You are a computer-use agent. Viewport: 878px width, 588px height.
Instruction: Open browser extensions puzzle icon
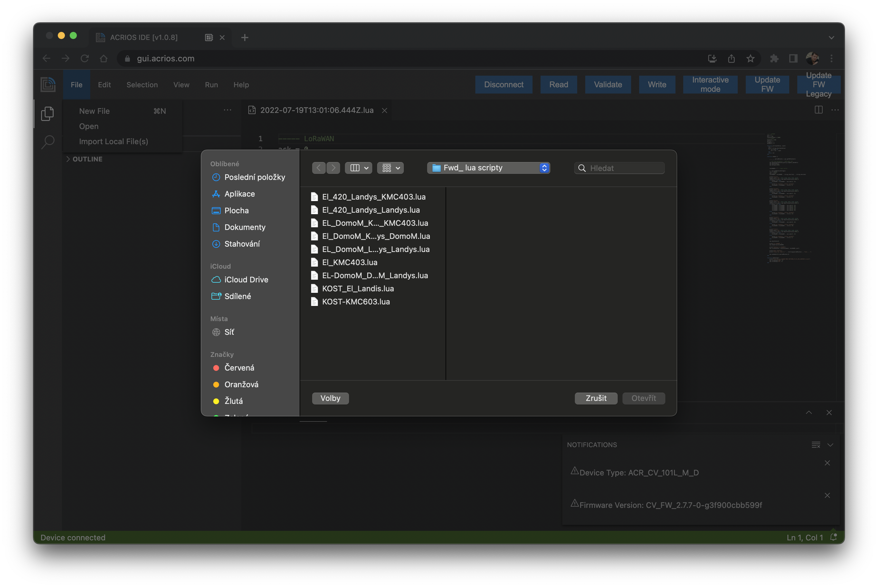point(774,58)
